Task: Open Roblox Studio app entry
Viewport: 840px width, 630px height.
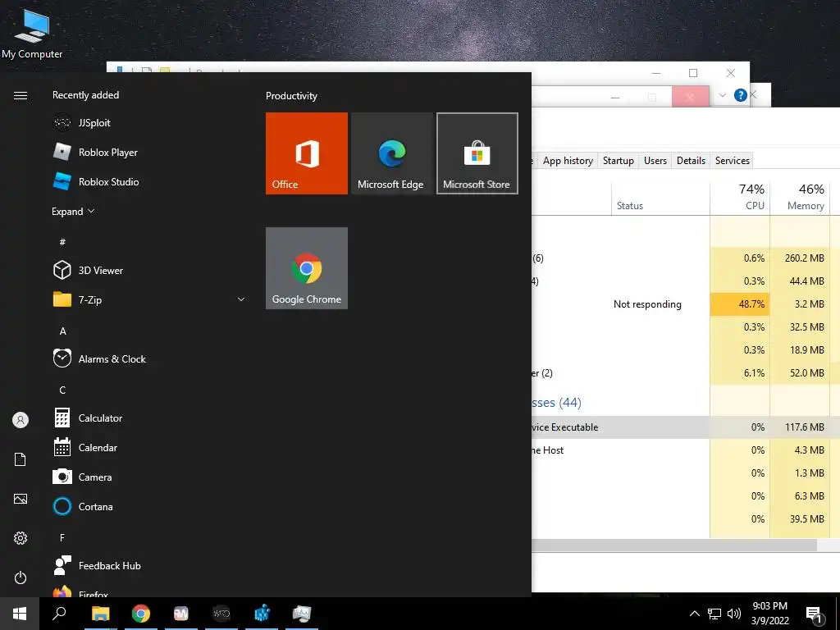Action: [150, 181]
